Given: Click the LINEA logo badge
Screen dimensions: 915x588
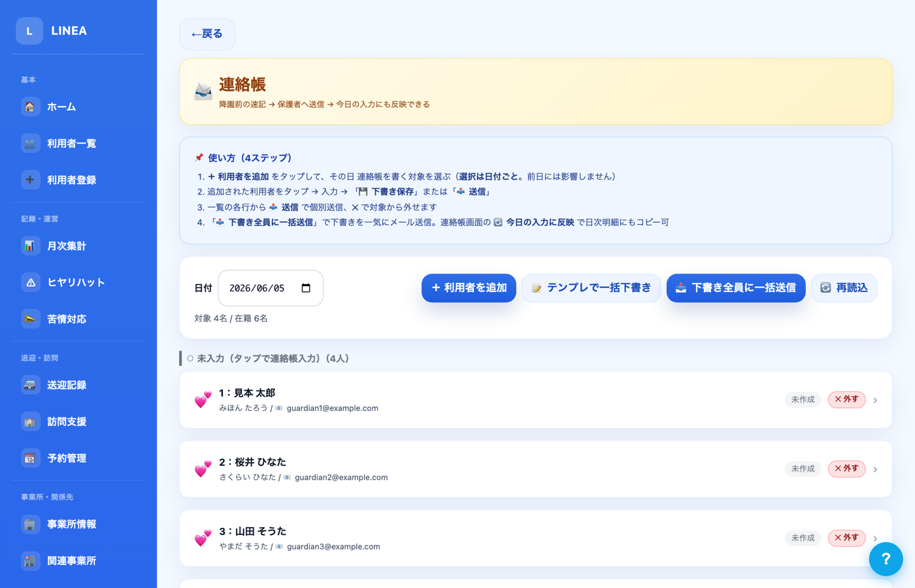Looking at the screenshot, I should (29, 31).
